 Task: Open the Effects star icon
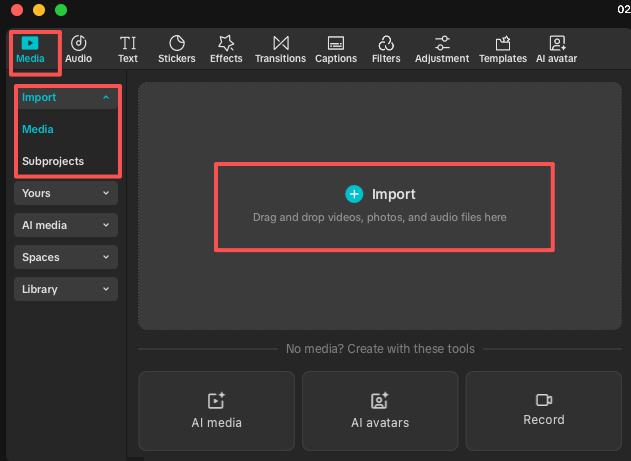point(226,43)
